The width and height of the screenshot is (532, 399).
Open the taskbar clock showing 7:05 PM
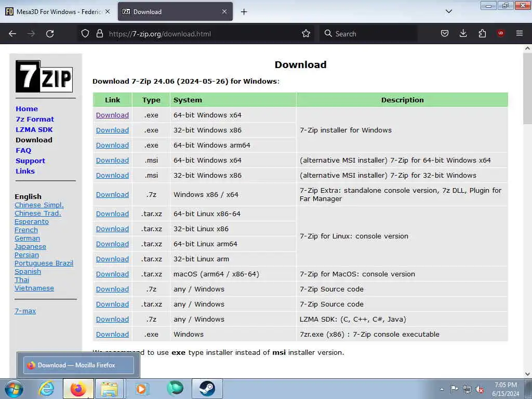point(506,389)
